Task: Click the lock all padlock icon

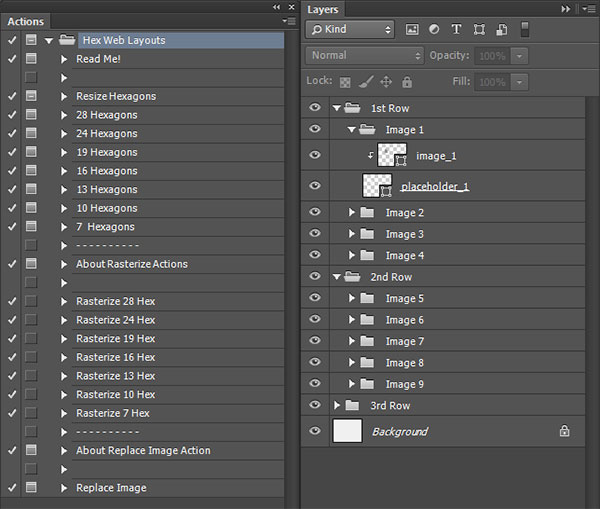Action: pyautogui.click(x=407, y=82)
